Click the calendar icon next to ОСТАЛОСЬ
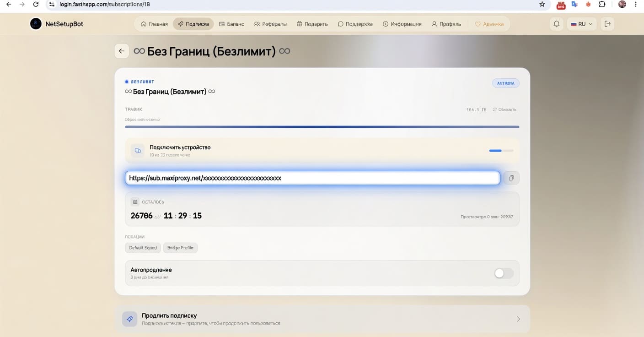644x337 pixels. coord(134,202)
